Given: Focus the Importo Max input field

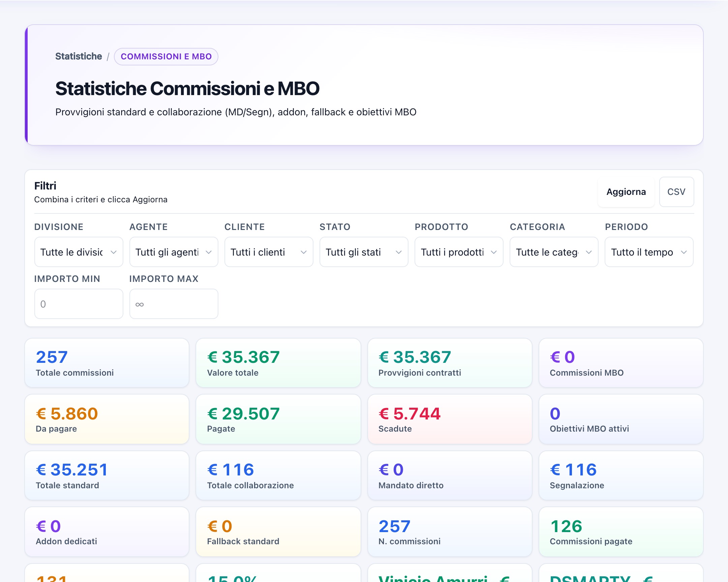Looking at the screenshot, I should click(174, 304).
